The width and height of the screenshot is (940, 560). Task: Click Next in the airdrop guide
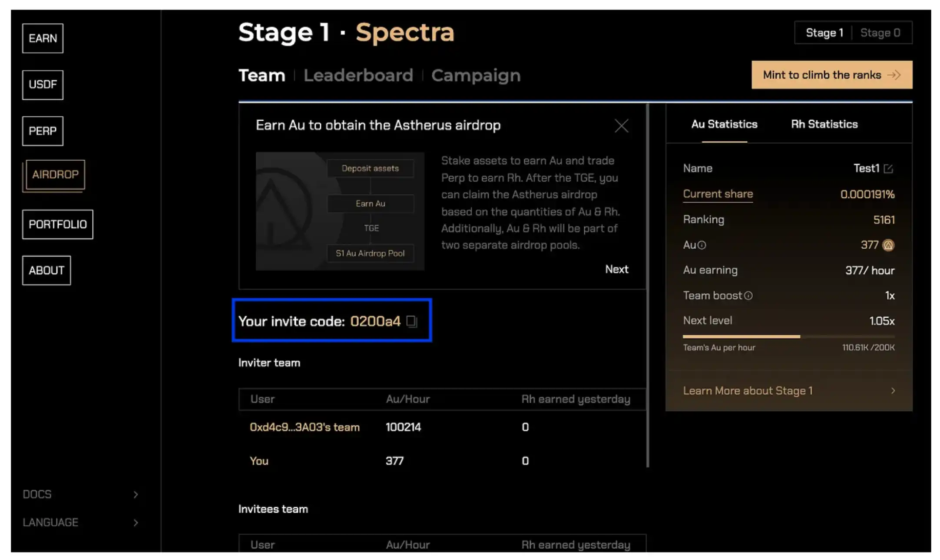pos(616,269)
